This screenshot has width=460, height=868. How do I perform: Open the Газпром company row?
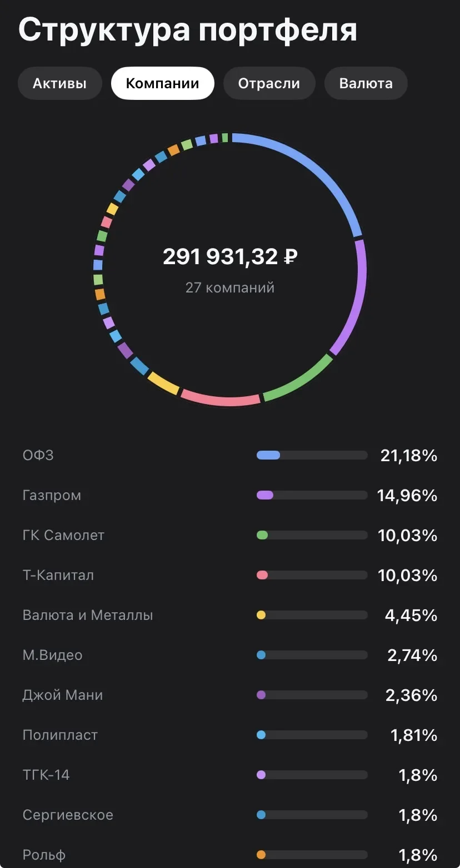[x=230, y=496]
